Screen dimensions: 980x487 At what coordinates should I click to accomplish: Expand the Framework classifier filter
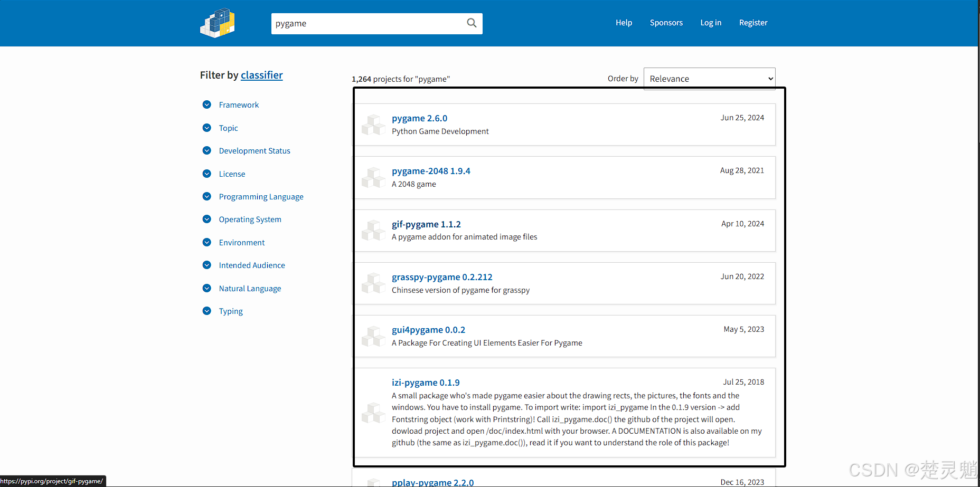coord(207,104)
